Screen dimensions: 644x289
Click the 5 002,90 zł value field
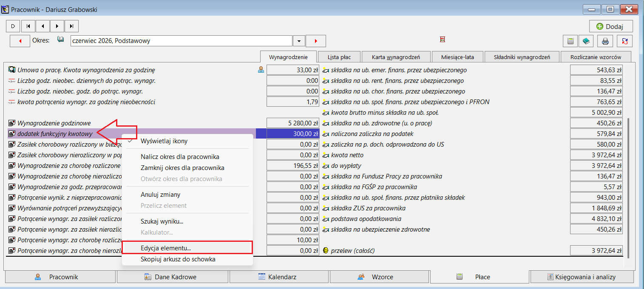596,113
